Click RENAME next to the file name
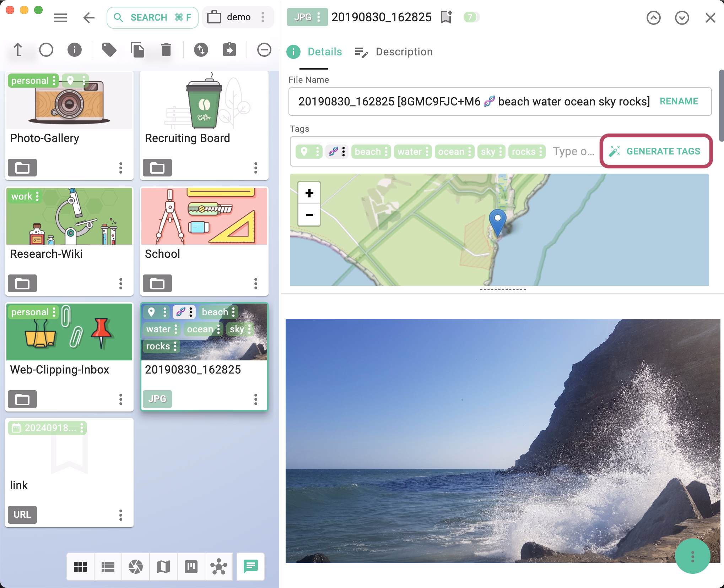The width and height of the screenshot is (724, 588). (x=679, y=101)
